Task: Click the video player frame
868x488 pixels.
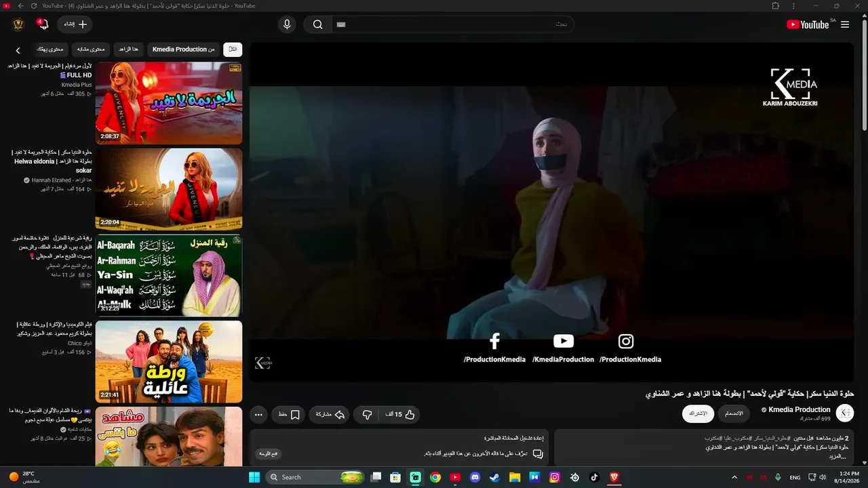Action: point(551,212)
